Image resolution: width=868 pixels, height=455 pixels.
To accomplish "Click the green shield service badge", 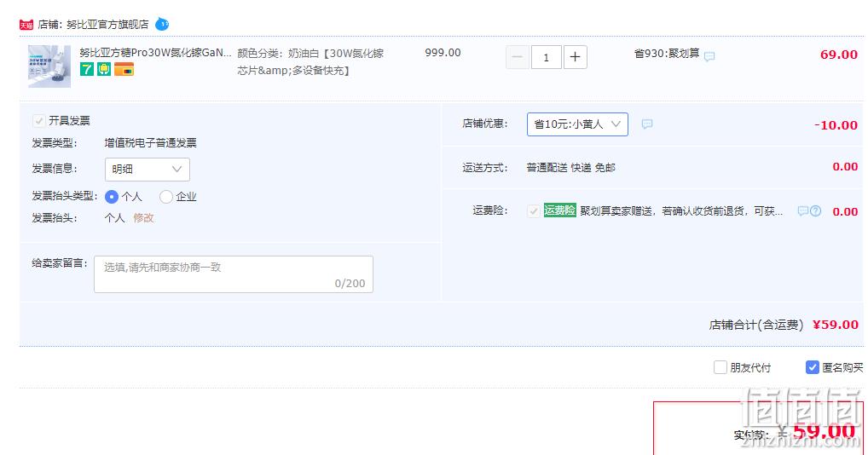I will click(x=104, y=69).
